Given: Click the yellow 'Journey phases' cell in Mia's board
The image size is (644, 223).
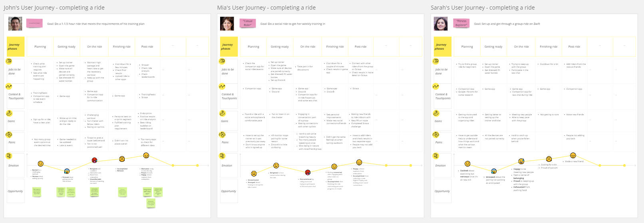Looking at the screenshot, I should (x=227, y=47).
